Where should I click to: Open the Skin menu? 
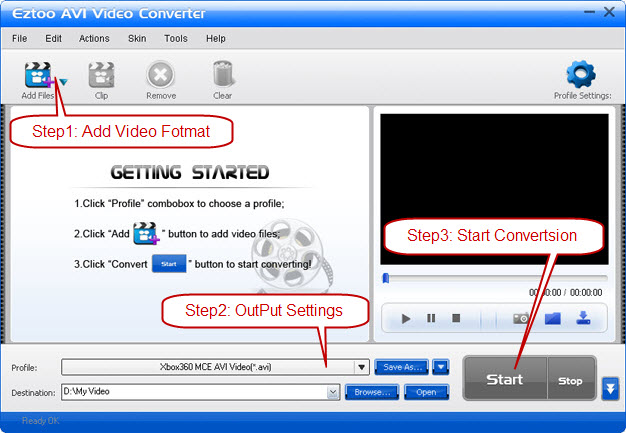click(x=137, y=38)
